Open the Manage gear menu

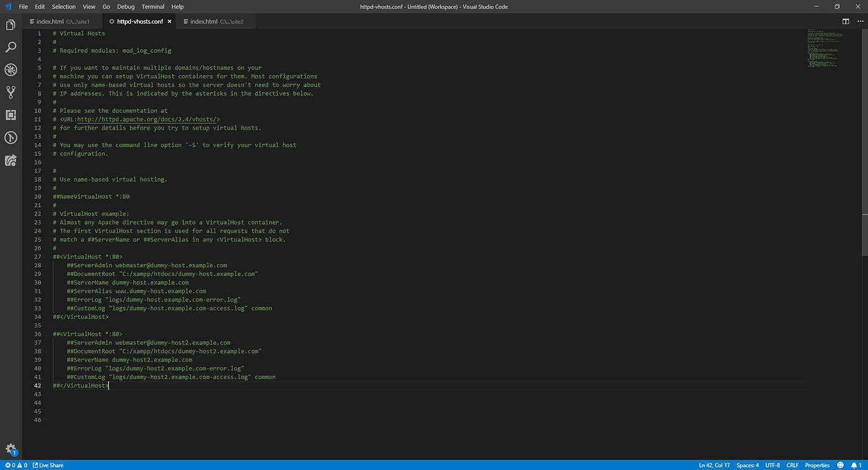(11, 449)
